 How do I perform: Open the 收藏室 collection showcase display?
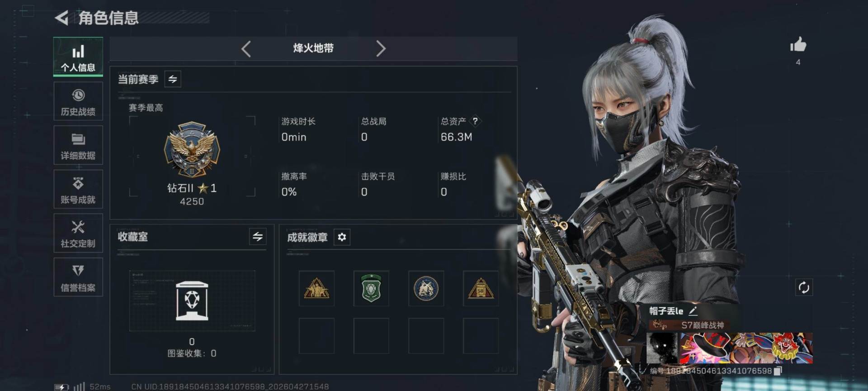[192, 301]
